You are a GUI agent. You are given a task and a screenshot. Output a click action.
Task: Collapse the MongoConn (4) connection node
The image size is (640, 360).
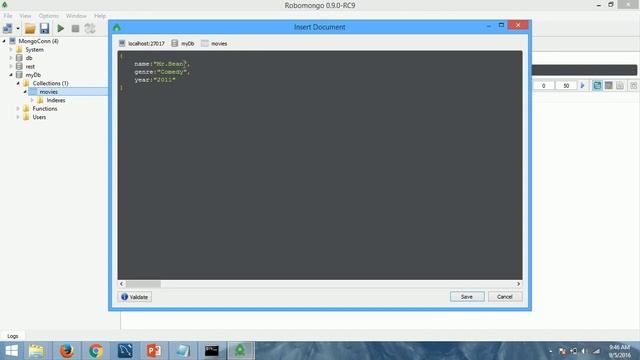pos(4,41)
